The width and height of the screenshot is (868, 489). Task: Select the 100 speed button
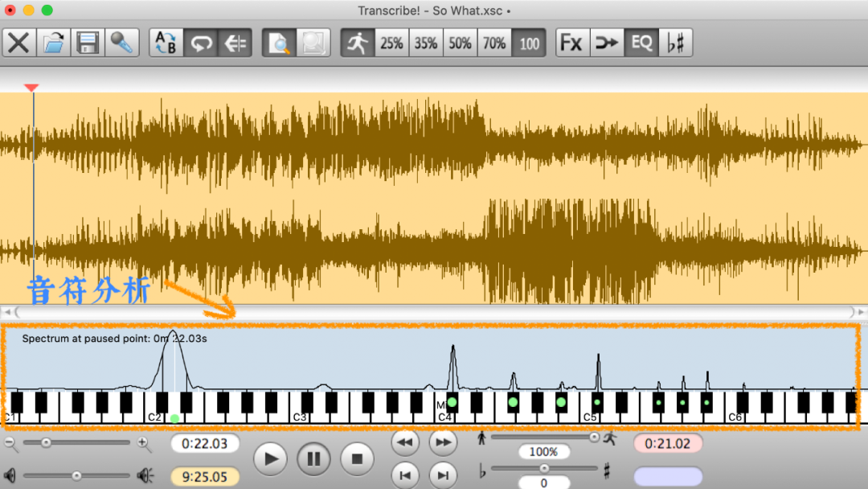pos(529,43)
